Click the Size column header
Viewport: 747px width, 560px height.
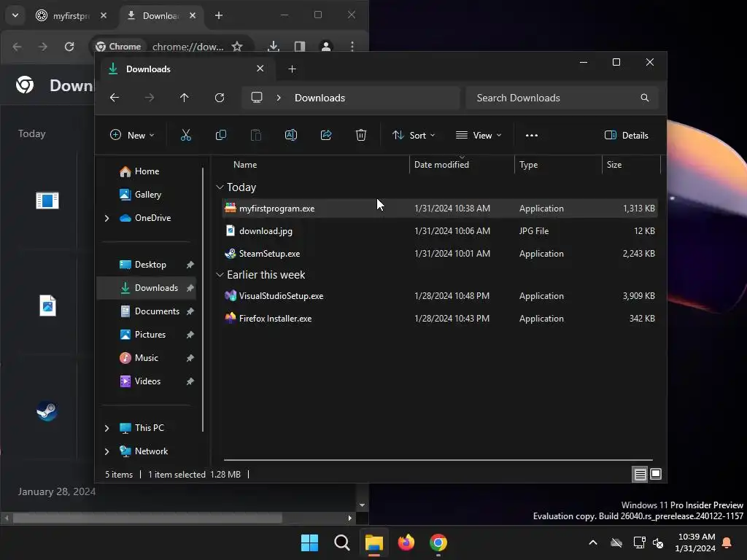[x=631, y=165]
